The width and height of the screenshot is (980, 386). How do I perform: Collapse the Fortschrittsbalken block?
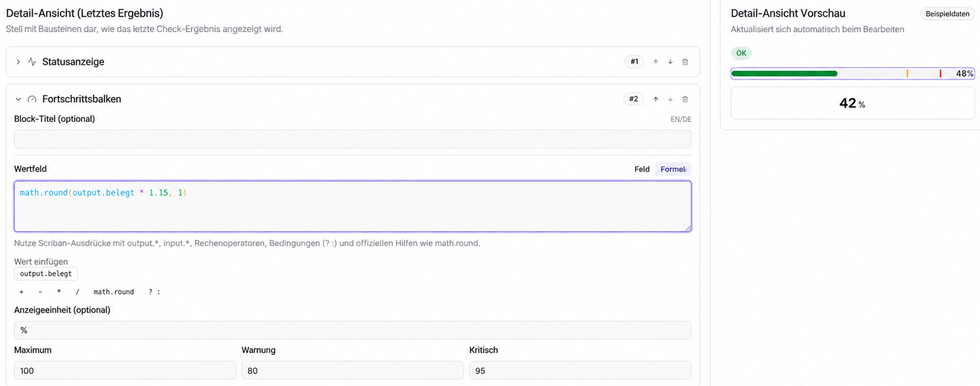coord(18,99)
